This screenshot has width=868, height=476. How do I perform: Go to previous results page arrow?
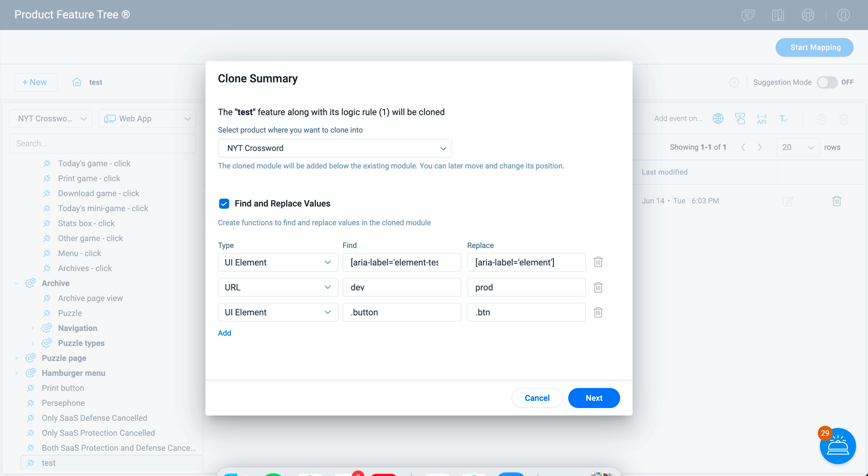tap(743, 147)
